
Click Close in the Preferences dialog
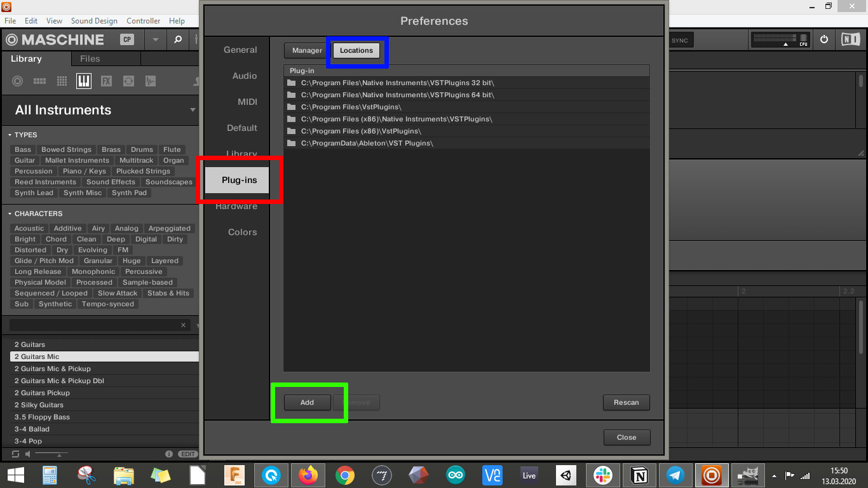[626, 437]
